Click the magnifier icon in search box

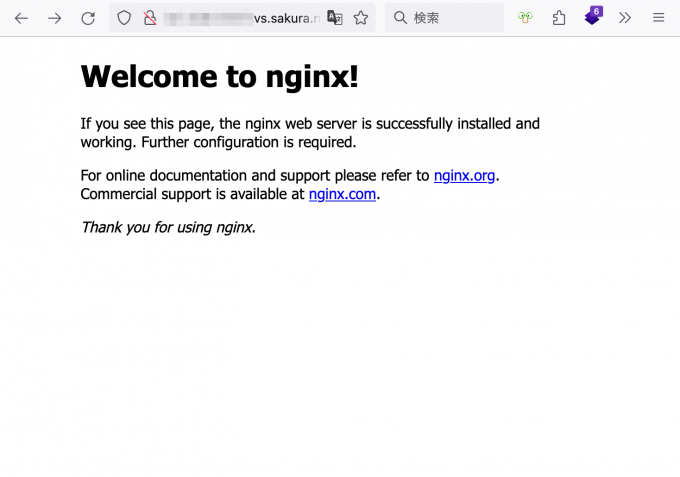click(x=400, y=18)
